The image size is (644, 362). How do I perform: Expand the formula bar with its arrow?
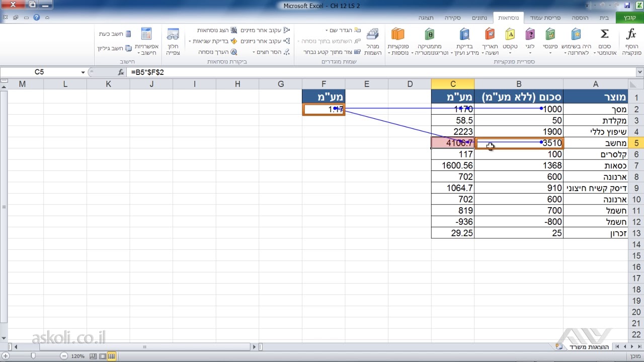(639, 72)
